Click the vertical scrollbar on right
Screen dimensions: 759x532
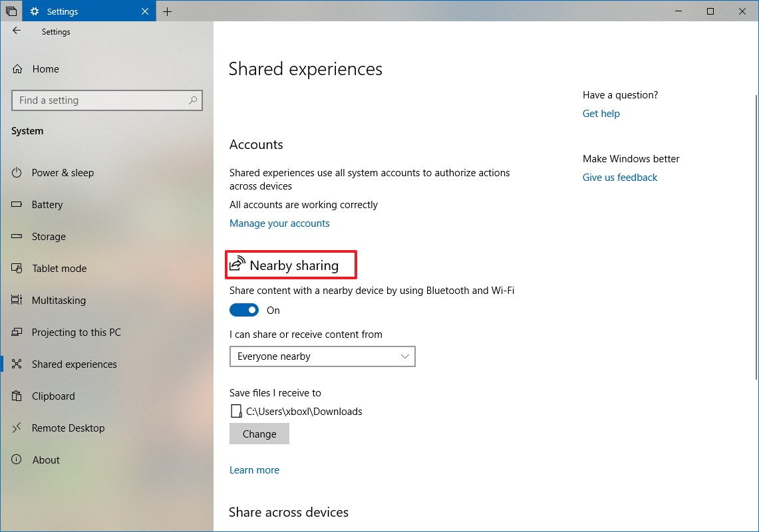[756, 237]
